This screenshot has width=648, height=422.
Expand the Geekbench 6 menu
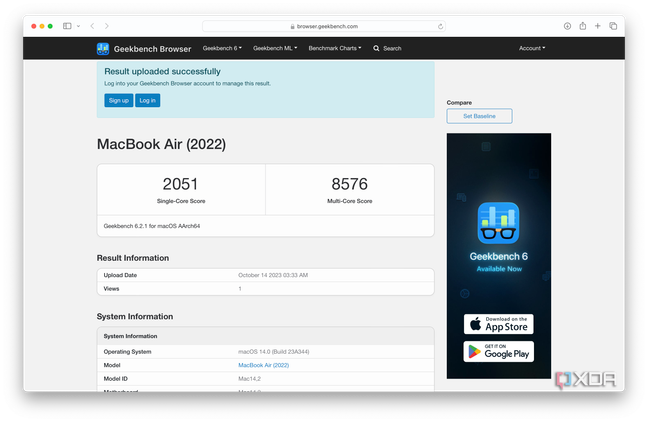(x=222, y=48)
